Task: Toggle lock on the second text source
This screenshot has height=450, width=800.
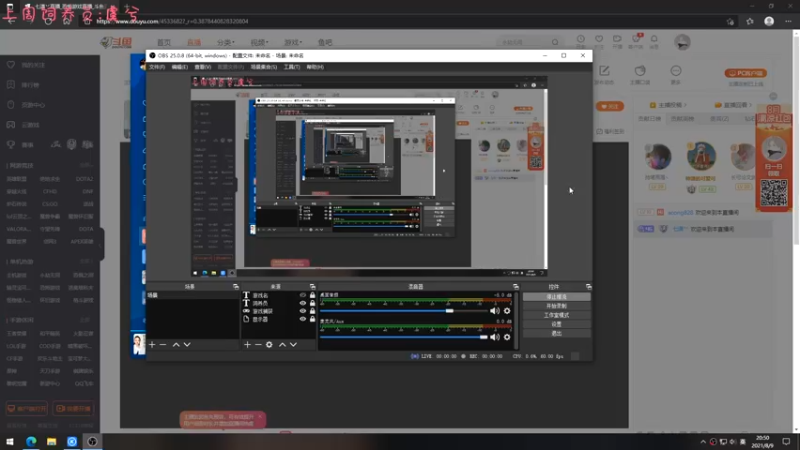Action: click(312, 303)
